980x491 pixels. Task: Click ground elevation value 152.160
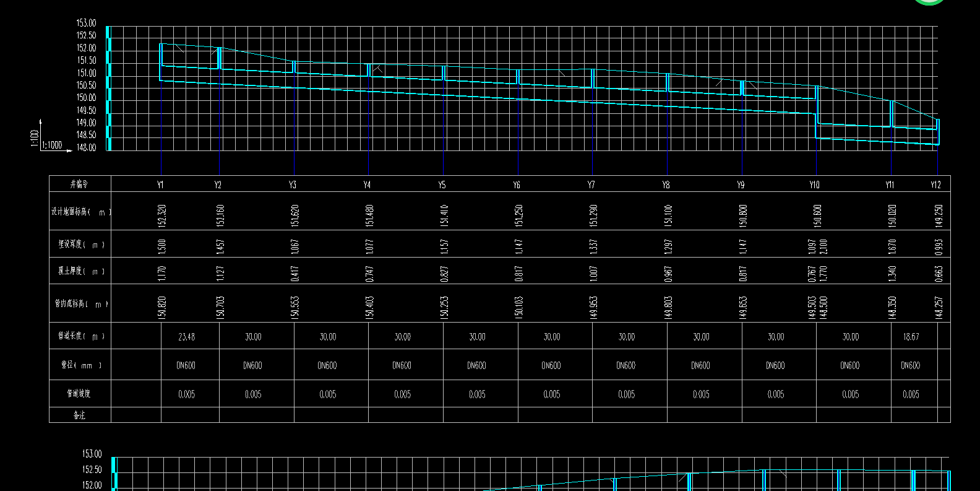click(220, 215)
